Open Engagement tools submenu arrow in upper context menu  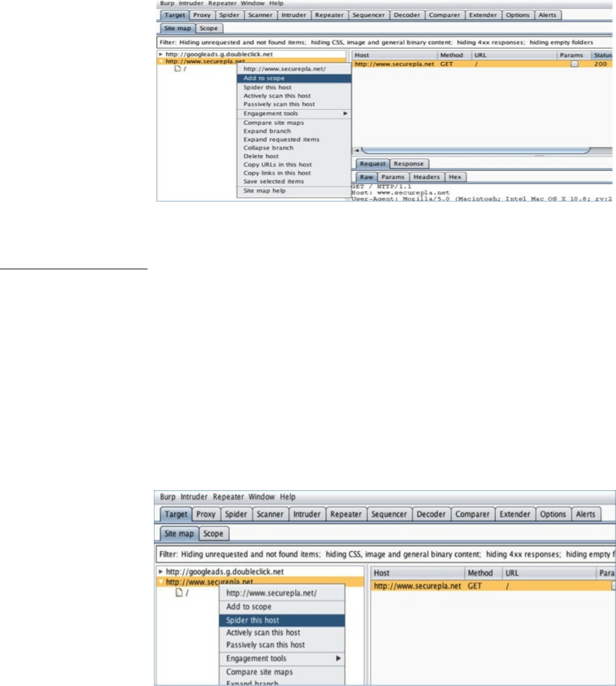coord(345,114)
